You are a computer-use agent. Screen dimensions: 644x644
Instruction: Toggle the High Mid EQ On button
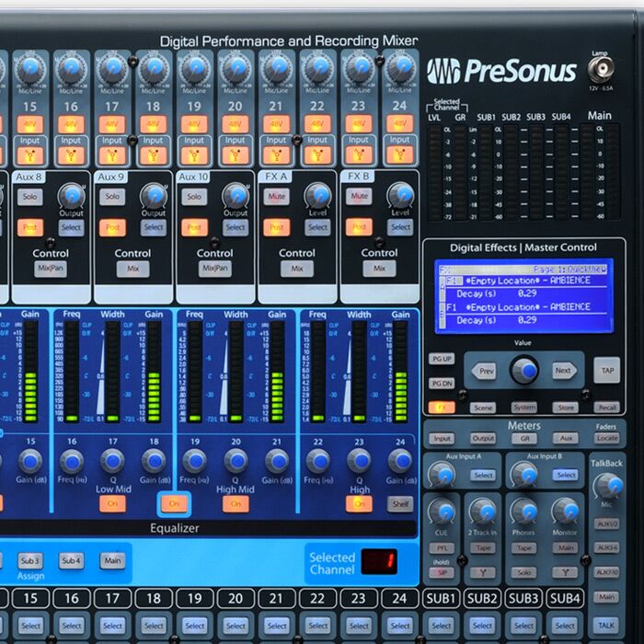pyautogui.click(x=236, y=504)
